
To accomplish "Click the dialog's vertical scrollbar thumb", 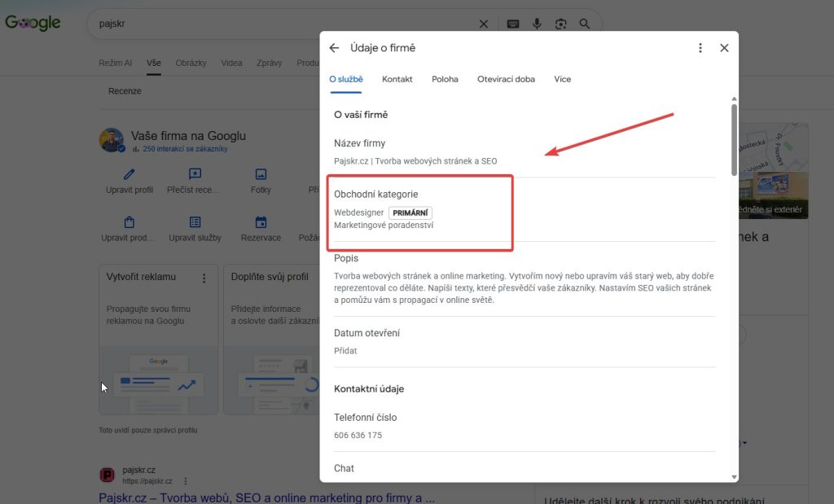I will (734, 139).
